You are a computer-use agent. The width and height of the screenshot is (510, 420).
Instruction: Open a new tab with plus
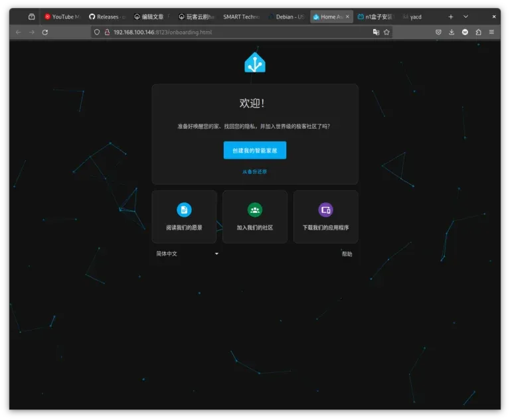[451, 17]
